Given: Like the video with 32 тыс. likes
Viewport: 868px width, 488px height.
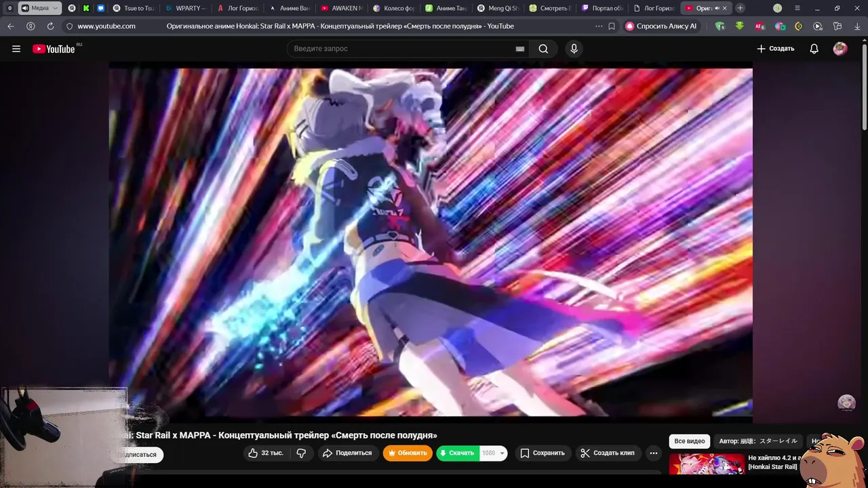Looking at the screenshot, I should pos(266,453).
